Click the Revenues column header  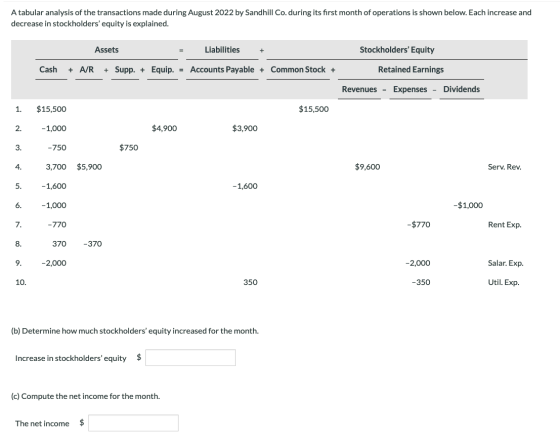click(359, 89)
